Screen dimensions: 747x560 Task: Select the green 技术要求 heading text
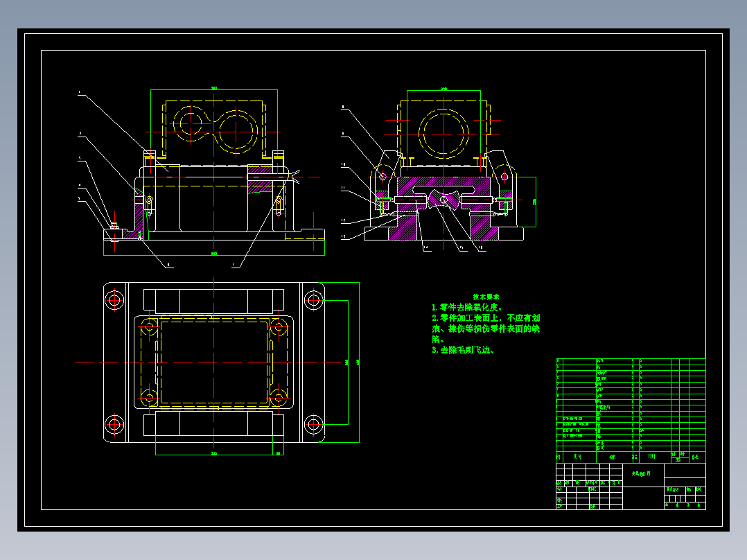[486, 297]
